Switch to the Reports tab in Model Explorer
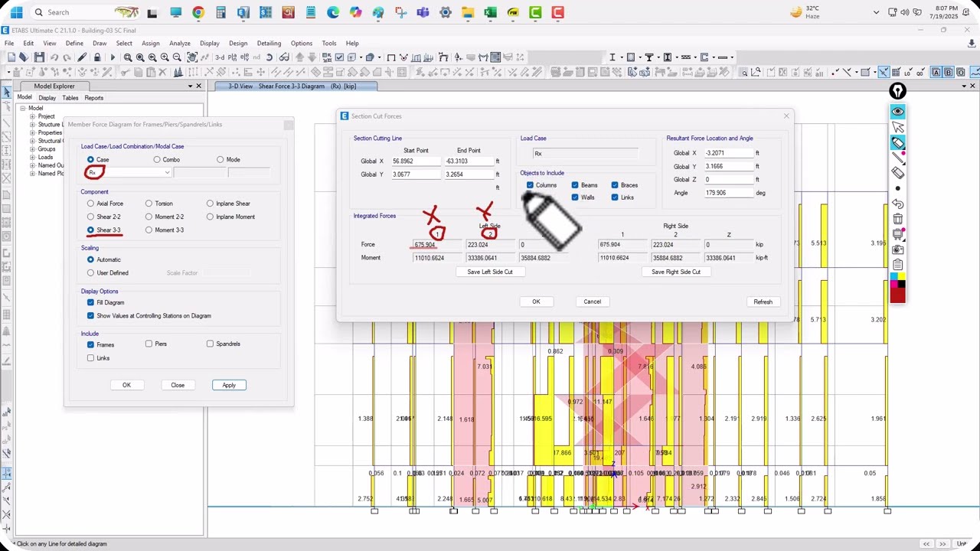The width and height of the screenshot is (980, 551). (94, 98)
